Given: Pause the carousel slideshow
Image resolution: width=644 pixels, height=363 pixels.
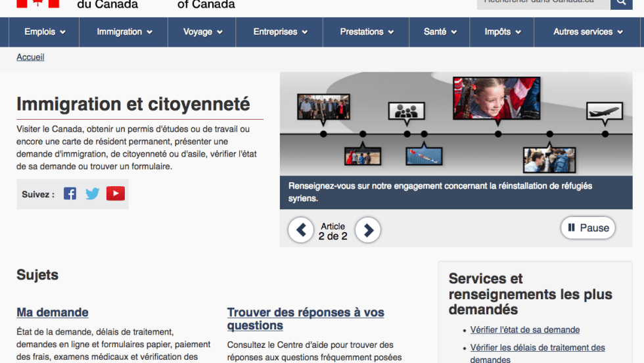Looking at the screenshot, I should 587,228.
